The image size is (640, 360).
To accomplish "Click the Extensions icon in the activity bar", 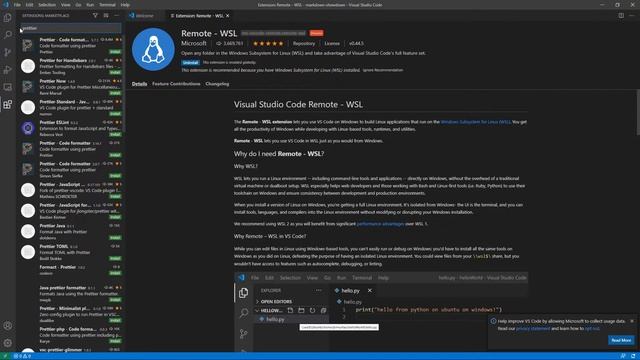I will coord(7,104).
